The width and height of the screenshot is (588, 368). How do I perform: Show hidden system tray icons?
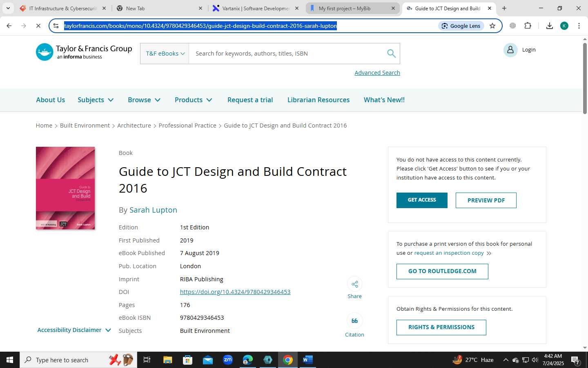pyautogui.click(x=506, y=360)
